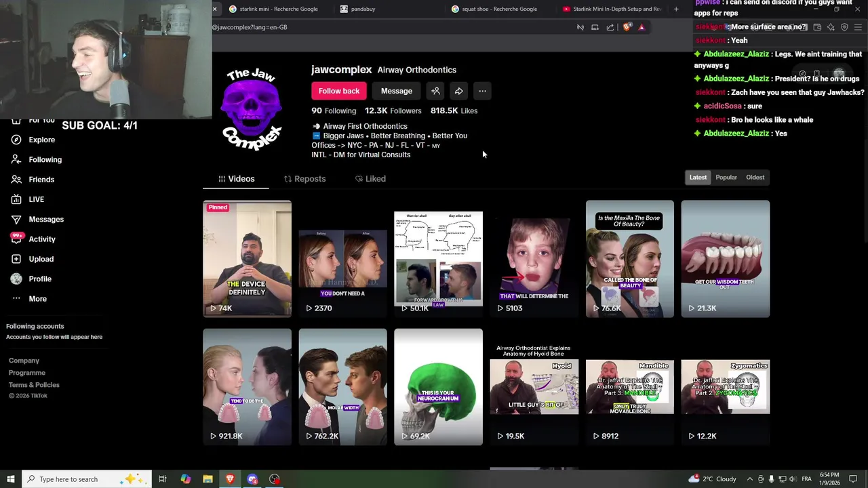Screen dimensions: 868x488
Task: Click the Brave Shields lion icon
Action: point(627,27)
